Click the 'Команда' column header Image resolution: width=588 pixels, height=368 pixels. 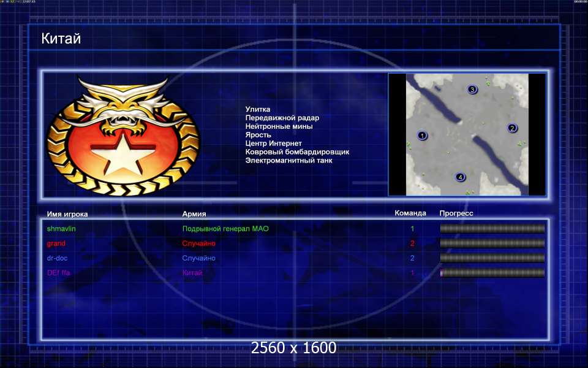coord(410,213)
